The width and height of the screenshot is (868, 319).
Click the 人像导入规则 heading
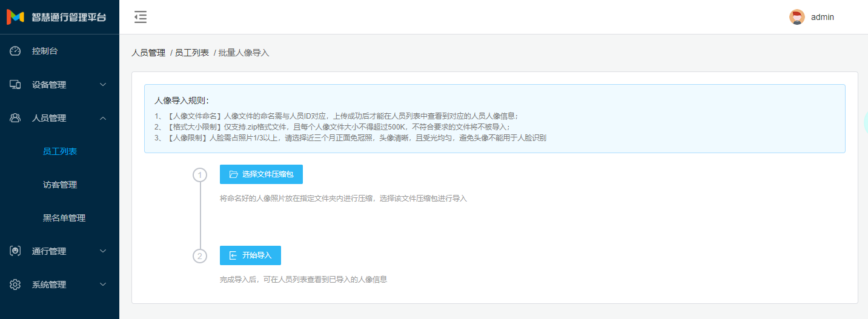pos(182,100)
